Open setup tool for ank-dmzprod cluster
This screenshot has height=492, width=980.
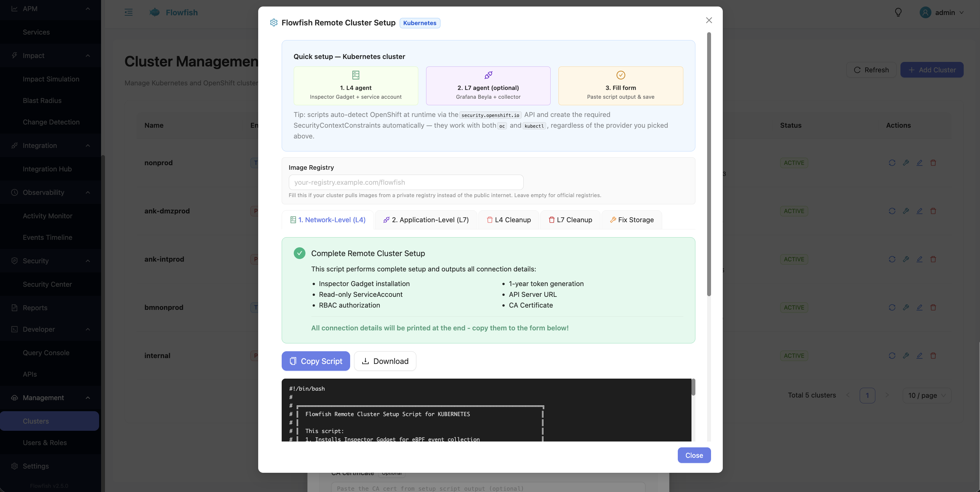point(905,211)
